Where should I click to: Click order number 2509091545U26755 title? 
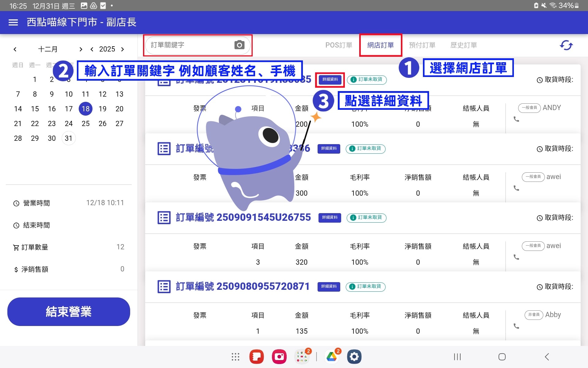click(x=243, y=217)
